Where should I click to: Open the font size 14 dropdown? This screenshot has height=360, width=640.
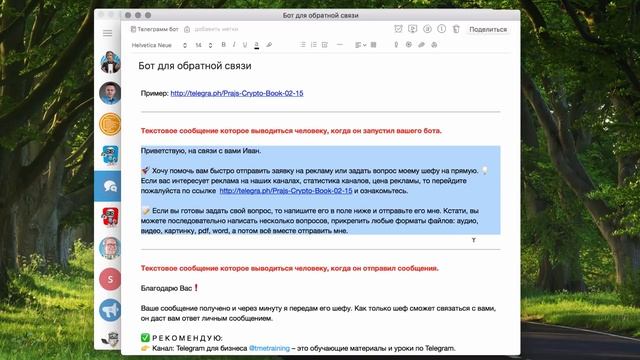(203, 45)
